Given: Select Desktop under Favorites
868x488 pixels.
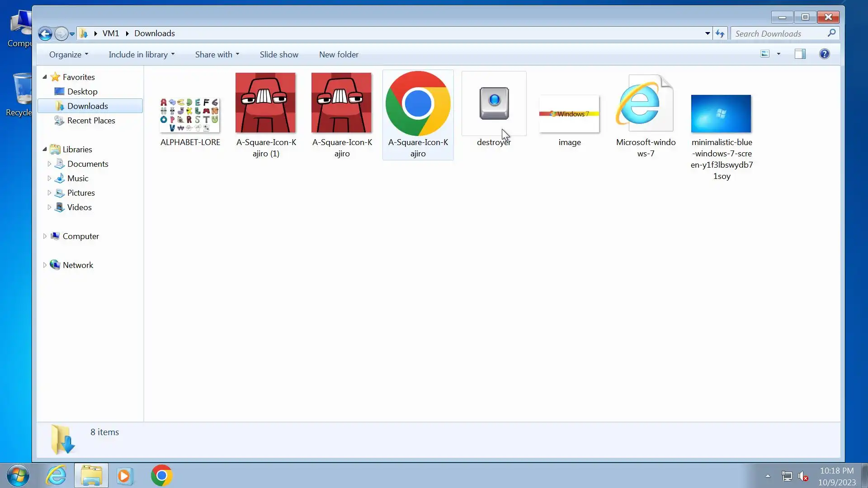Looking at the screenshot, I should (82, 92).
